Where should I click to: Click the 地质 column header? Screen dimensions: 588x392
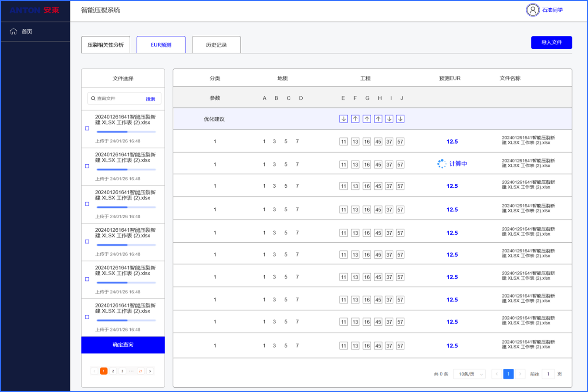(x=283, y=78)
